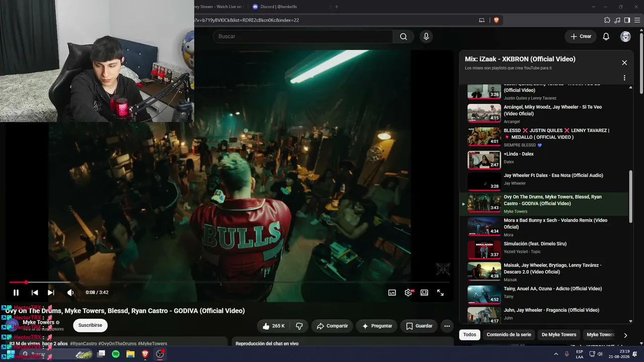Save the video with Guardar
The height and width of the screenshot is (362, 644).
point(419,326)
